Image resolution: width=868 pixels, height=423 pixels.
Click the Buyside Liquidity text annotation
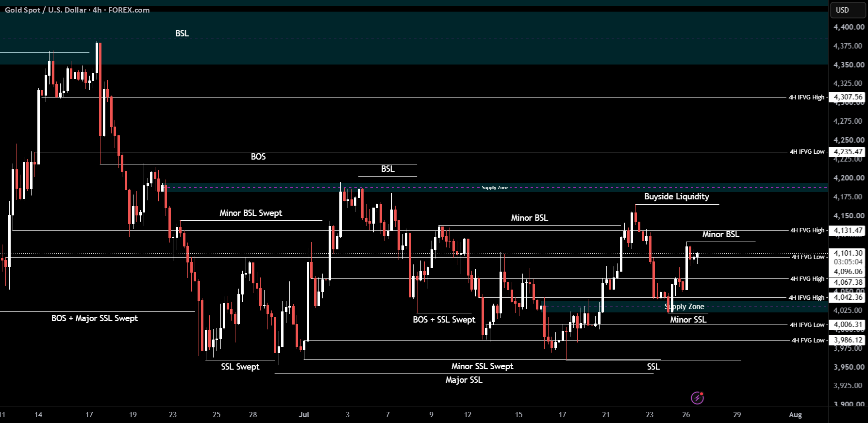(x=677, y=196)
